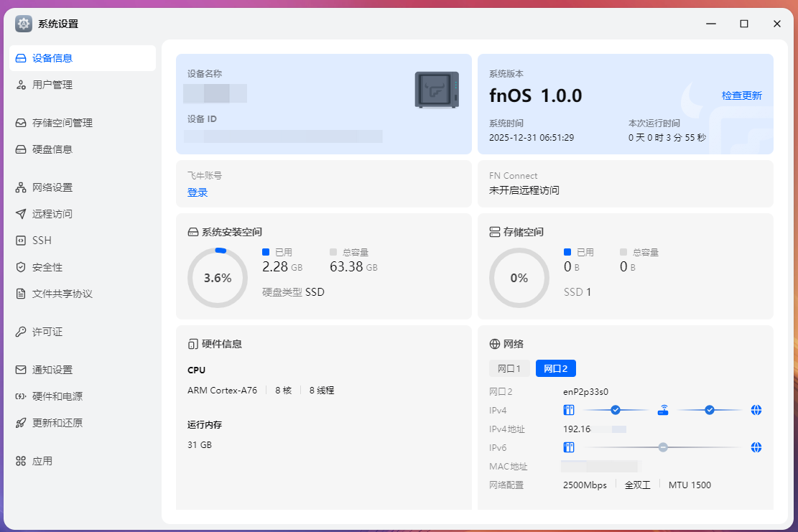Switch to the 网口1 network tab
Viewport: 798px width, 532px height.
509,368
